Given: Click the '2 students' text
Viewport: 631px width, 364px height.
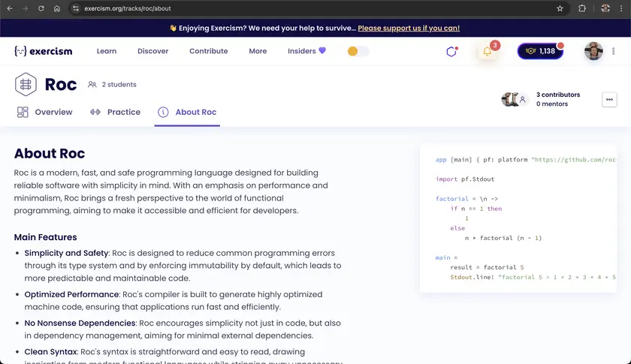Looking at the screenshot, I should 119,85.
